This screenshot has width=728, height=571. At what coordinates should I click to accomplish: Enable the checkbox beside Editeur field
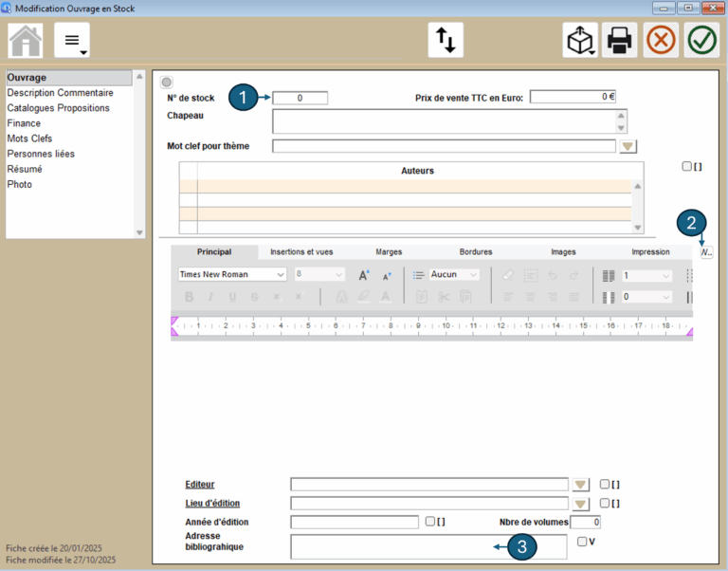(605, 484)
